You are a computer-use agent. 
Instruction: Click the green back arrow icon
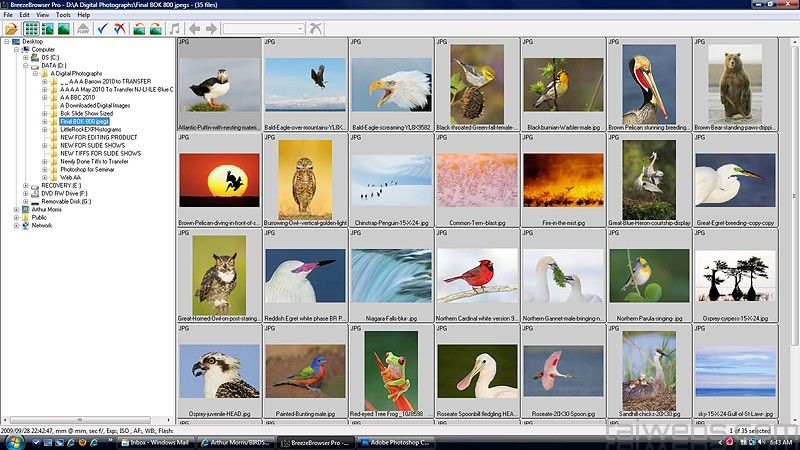tap(194, 29)
